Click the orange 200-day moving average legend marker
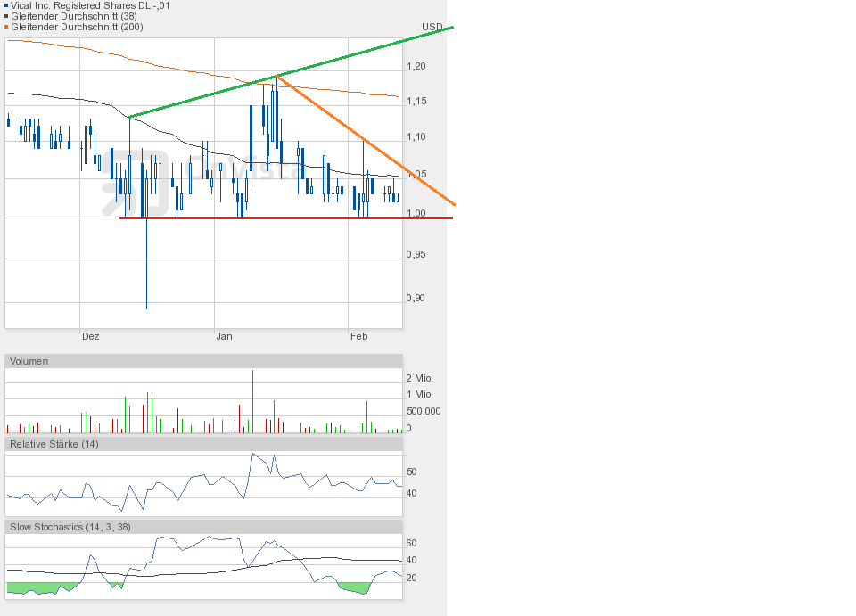Image resolution: width=856 pixels, height=616 pixels. pos(7,28)
